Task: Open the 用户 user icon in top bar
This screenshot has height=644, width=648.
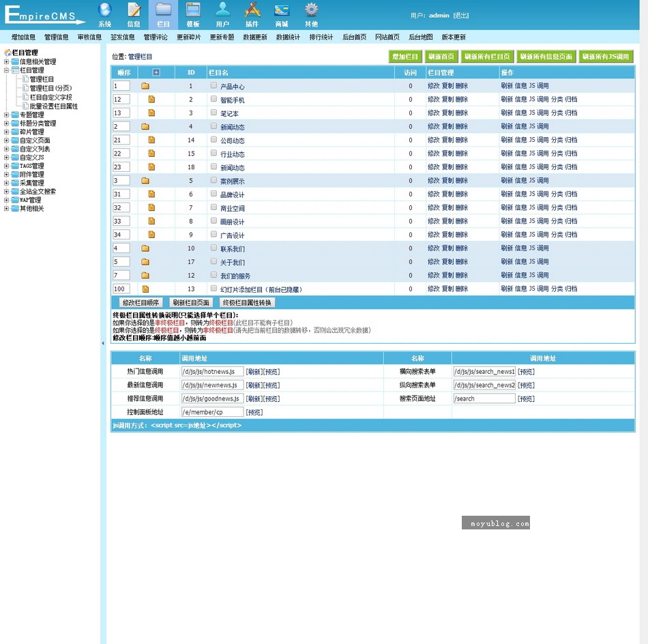Action: click(222, 15)
